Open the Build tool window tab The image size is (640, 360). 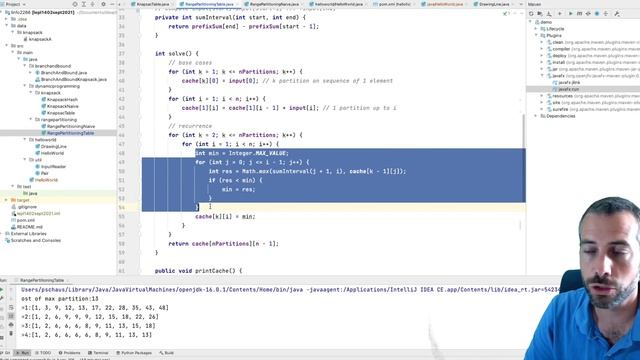pos(167,353)
